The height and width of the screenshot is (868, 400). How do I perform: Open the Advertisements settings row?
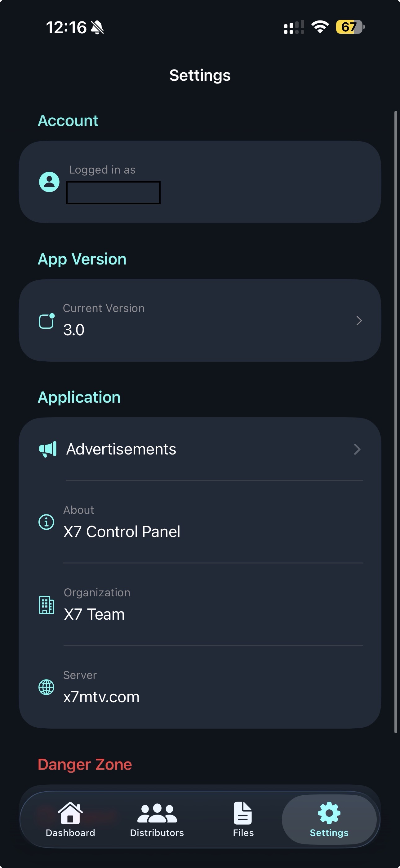click(200, 449)
